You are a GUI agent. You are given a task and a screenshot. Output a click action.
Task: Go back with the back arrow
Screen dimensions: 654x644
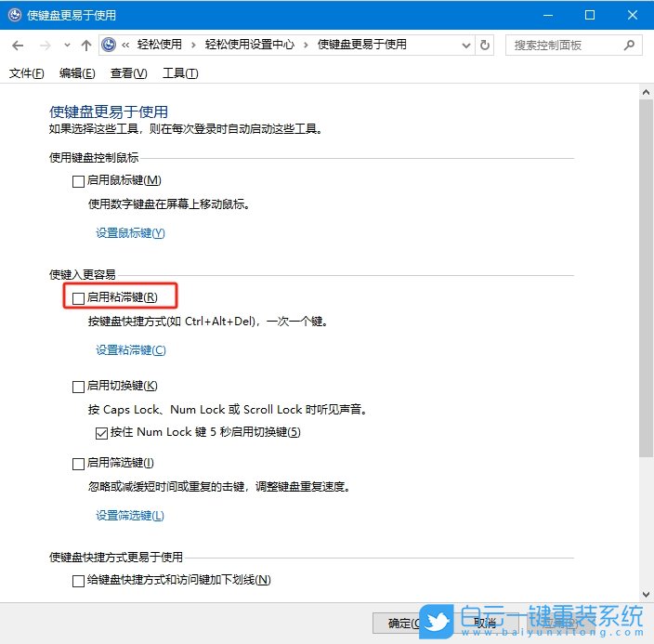tap(18, 46)
